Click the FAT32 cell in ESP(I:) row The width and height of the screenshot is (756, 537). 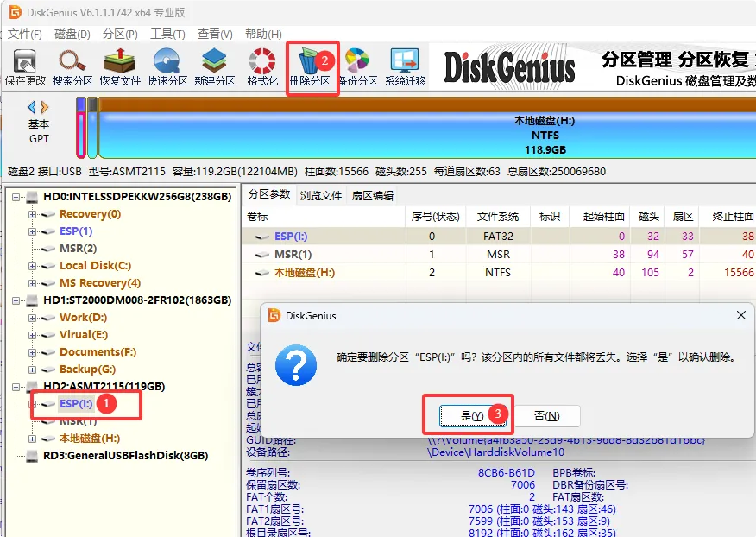tap(498, 237)
